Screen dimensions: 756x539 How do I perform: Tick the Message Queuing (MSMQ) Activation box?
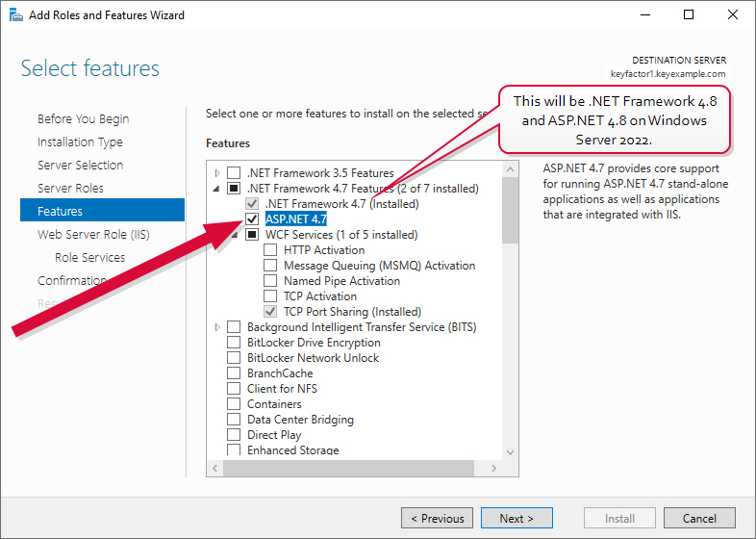[270, 266]
